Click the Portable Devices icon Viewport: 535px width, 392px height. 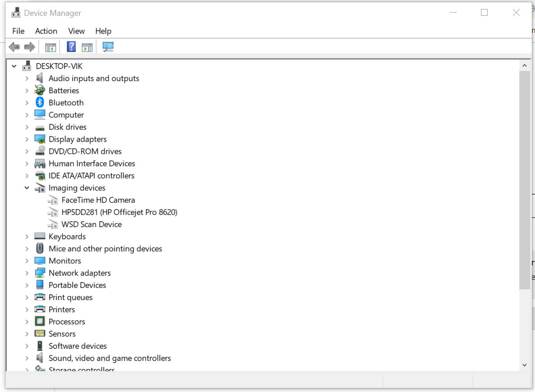tap(40, 285)
